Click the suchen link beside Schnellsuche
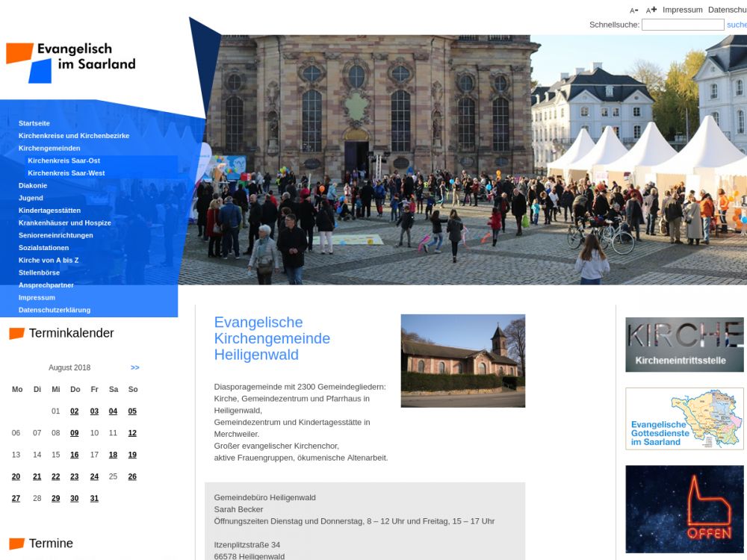Viewport: 747px width, 560px height. point(736,25)
